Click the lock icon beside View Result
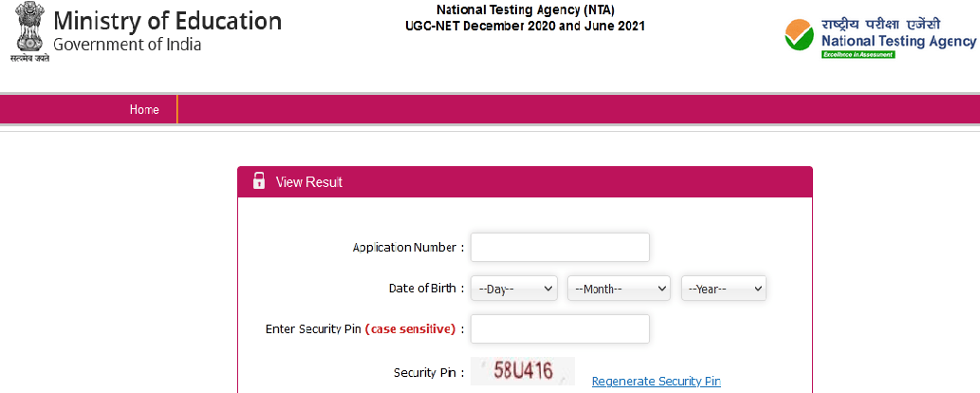The height and width of the screenshot is (393, 980). click(x=259, y=181)
